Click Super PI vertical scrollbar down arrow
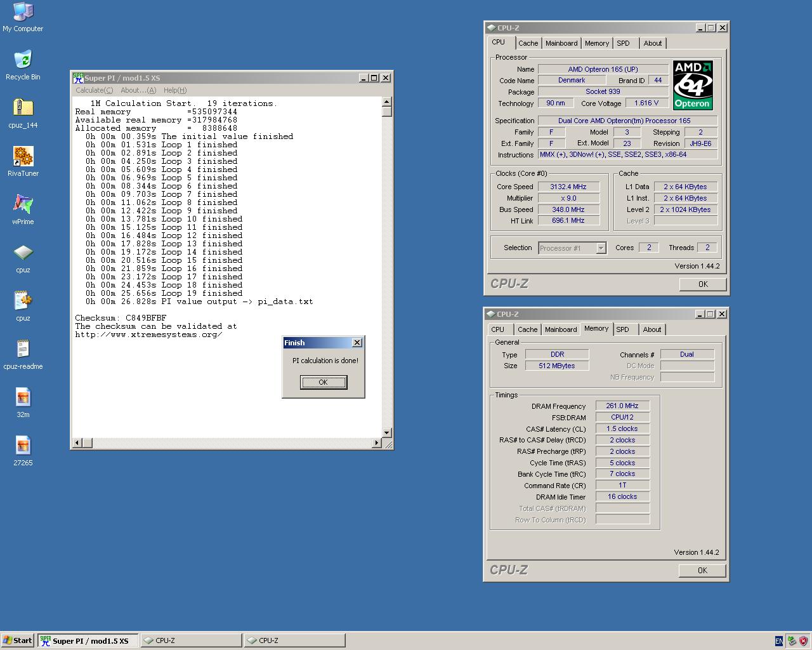The width and height of the screenshot is (812, 650). click(x=386, y=432)
